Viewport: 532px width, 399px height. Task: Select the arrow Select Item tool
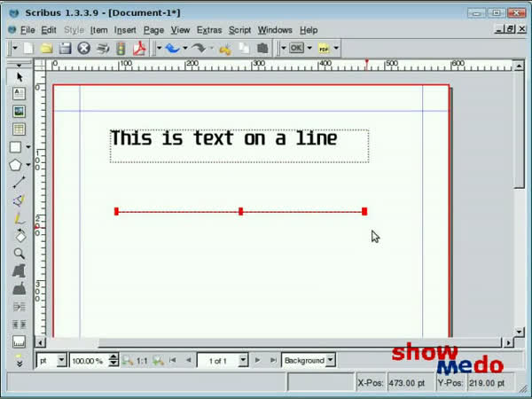click(x=19, y=77)
